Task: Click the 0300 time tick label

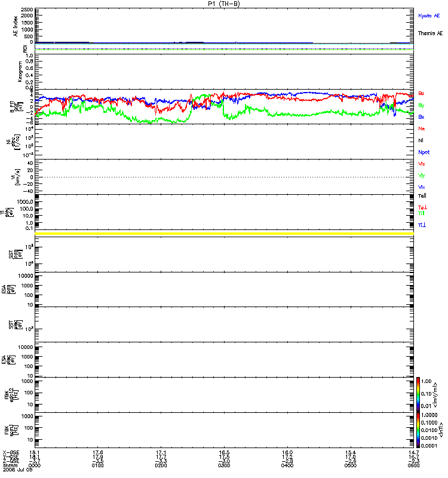Action: [225, 465]
